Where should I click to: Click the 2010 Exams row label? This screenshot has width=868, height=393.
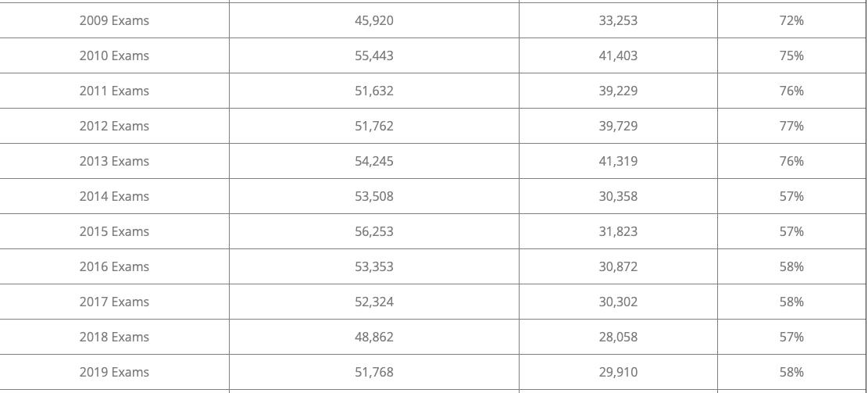[114, 55]
